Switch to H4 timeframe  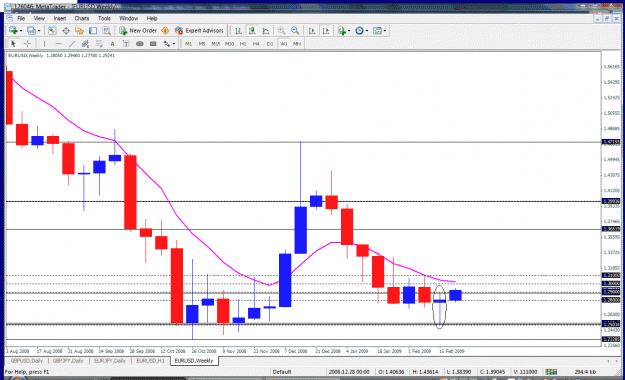pyautogui.click(x=256, y=44)
